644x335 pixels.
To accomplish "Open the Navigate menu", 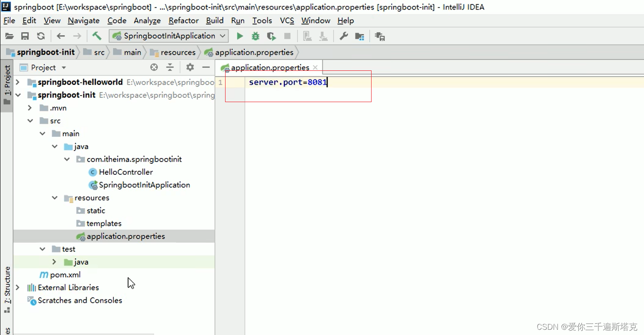I will [83, 20].
